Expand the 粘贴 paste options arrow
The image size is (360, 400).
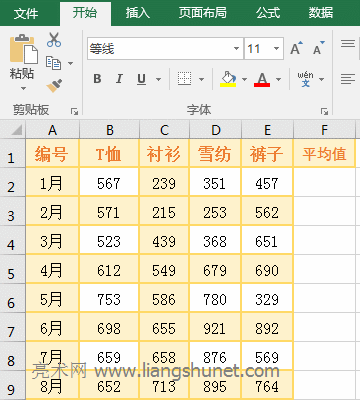pos(23,89)
